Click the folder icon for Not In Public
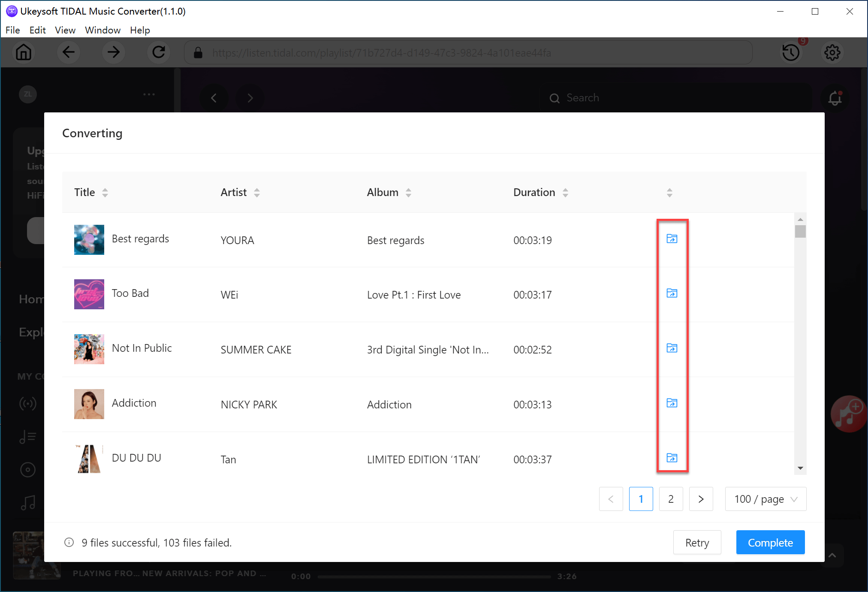Screen dimensions: 868x592 (x=672, y=348)
